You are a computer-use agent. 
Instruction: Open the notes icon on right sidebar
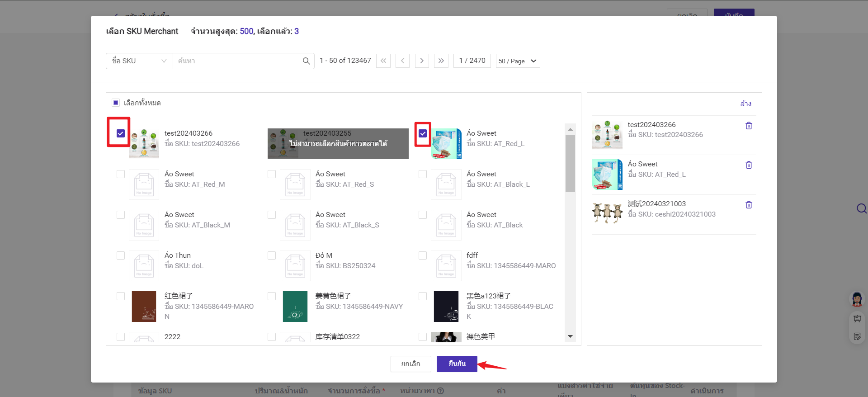click(x=857, y=336)
